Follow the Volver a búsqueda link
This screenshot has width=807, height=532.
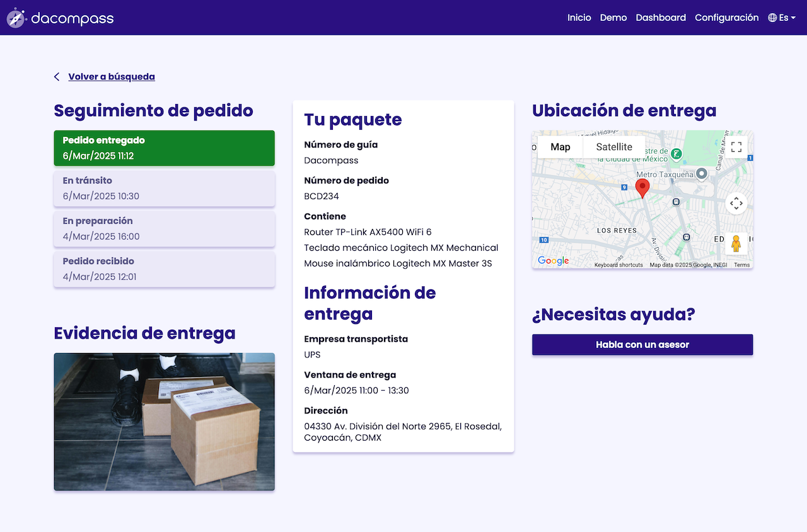[112, 77]
